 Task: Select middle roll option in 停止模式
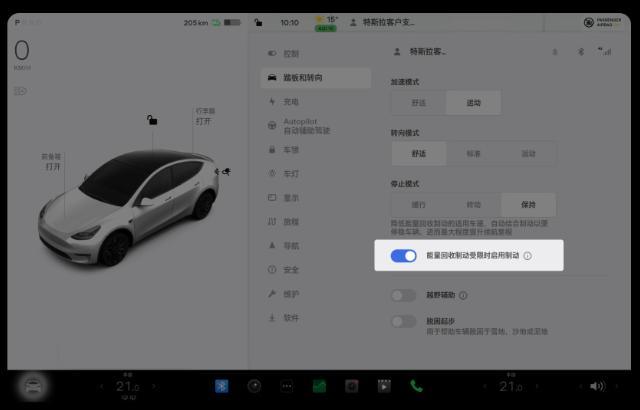click(x=473, y=205)
